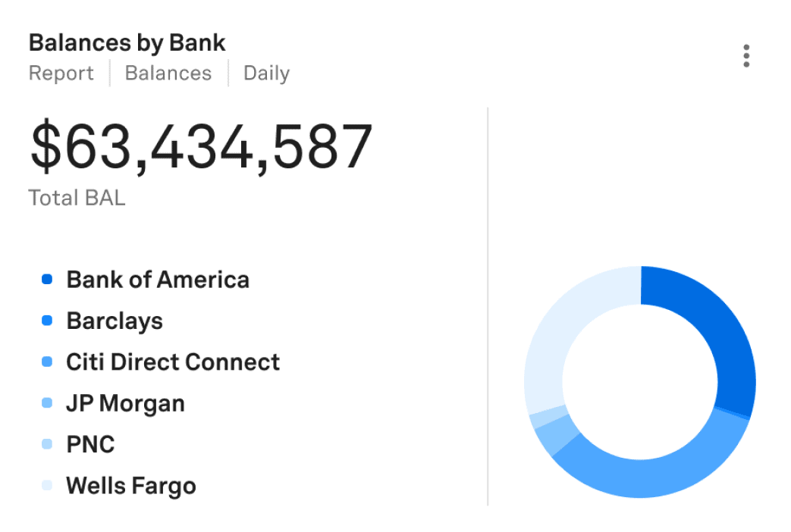Select the Balances breadcrumb tab

(x=168, y=74)
